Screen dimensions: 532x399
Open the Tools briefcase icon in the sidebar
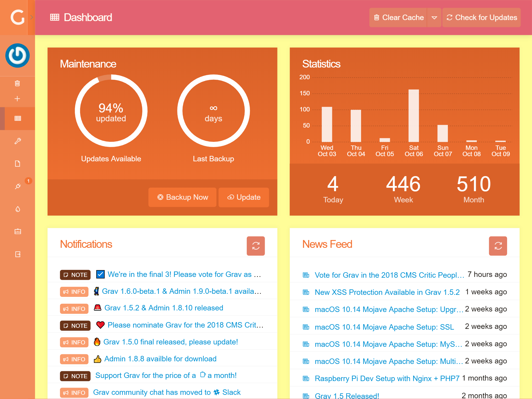pyautogui.click(x=17, y=231)
